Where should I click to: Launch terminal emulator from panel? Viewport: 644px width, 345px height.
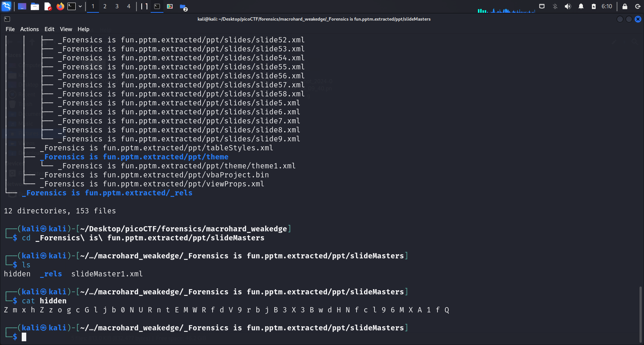72,6
